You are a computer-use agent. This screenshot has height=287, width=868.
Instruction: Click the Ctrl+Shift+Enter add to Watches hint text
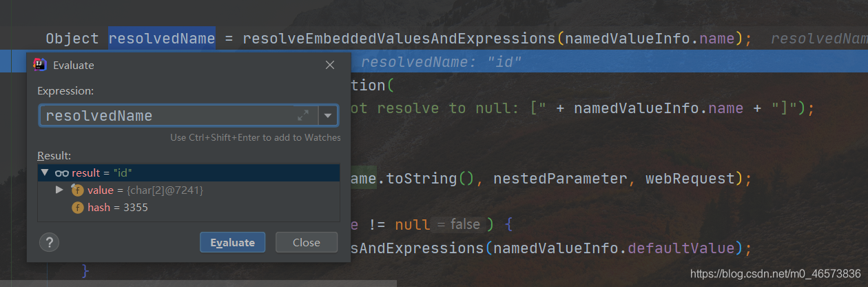pyautogui.click(x=256, y=137)
